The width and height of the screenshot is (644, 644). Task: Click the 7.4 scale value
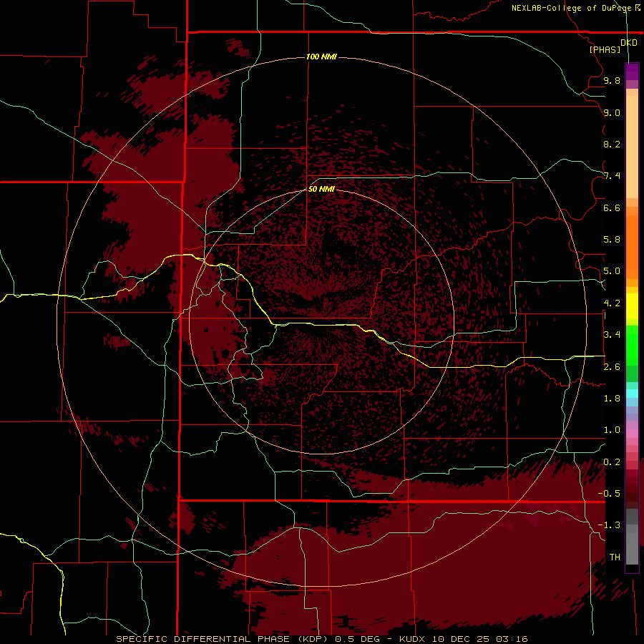pyautogui.click(x=612, y=176)
